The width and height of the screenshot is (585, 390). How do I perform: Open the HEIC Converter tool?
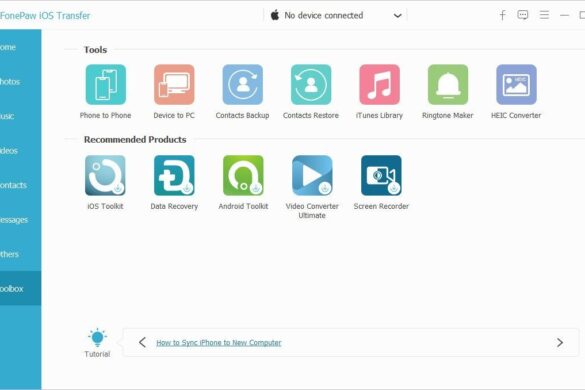[x=516, y=85]
